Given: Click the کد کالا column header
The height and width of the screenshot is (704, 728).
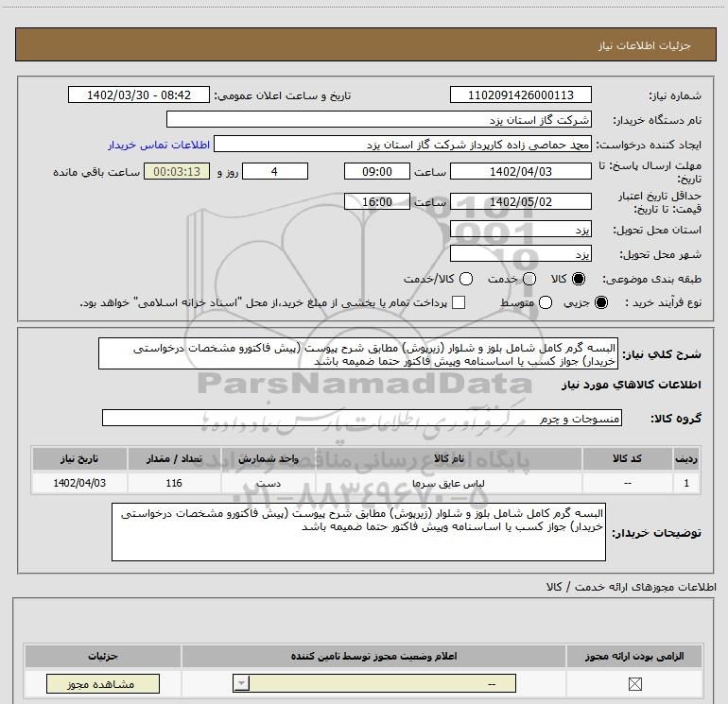Looking at the screenshot, I should [x=627, y=458].
